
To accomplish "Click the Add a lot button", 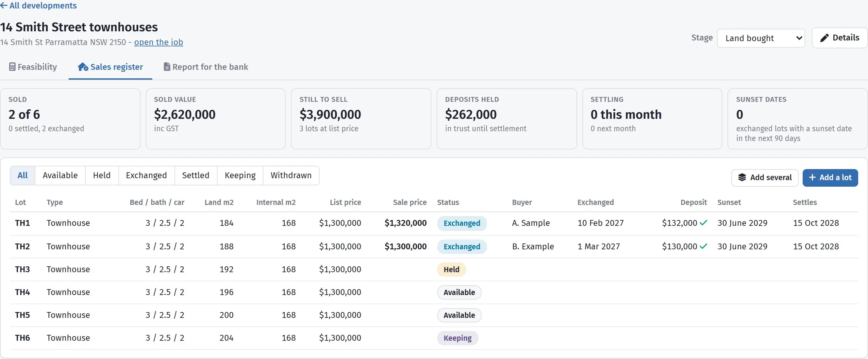I will (x=830, y=177).
